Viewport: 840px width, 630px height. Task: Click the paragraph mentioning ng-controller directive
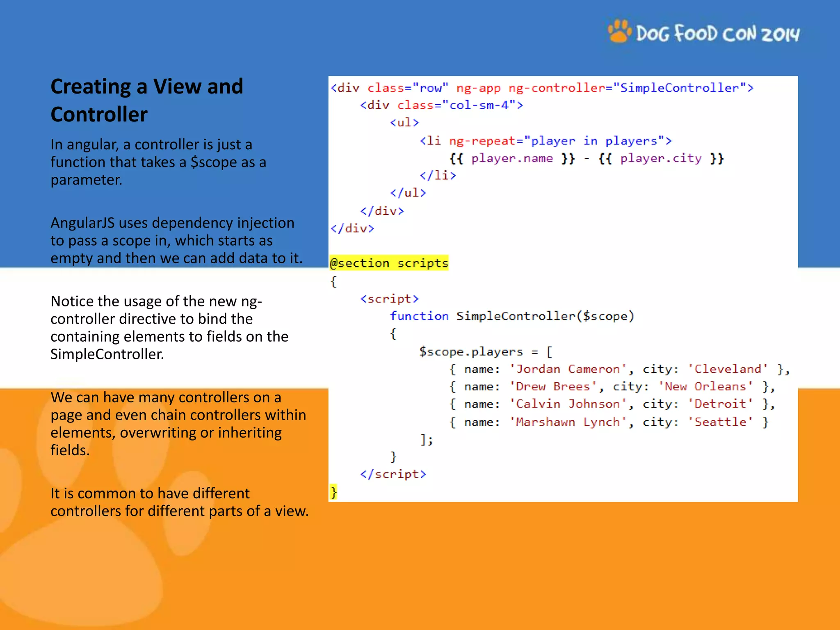point(169,327)
